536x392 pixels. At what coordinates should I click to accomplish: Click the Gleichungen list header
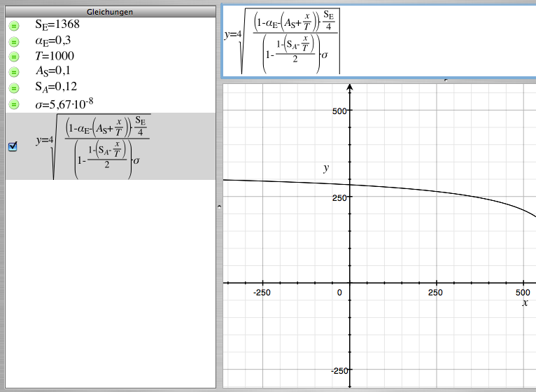[x=111, y=12]
